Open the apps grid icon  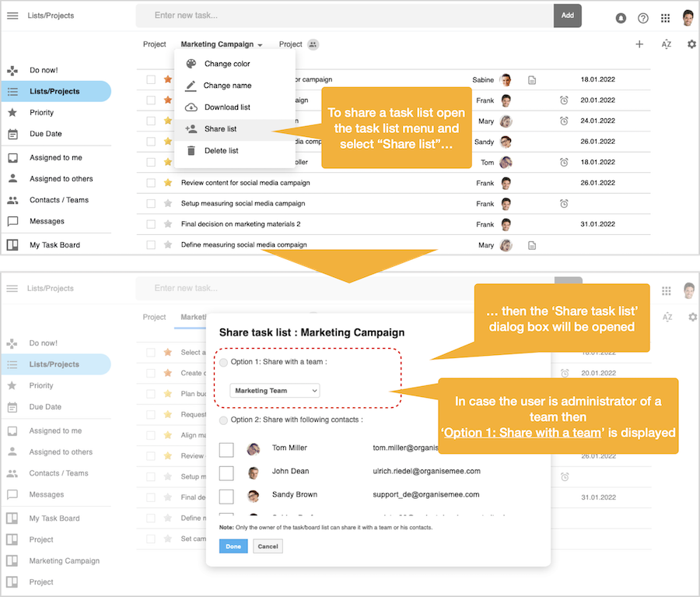coord(665,18)
